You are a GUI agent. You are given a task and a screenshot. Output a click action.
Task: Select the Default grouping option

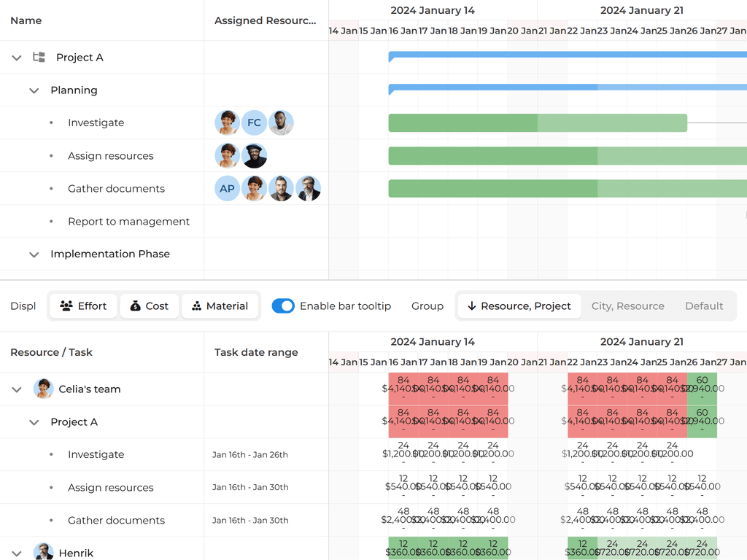(x=704, y=306)
